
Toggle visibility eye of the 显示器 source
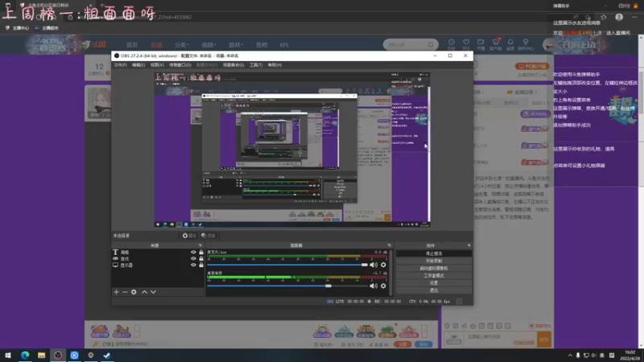[x=193, y=265]
